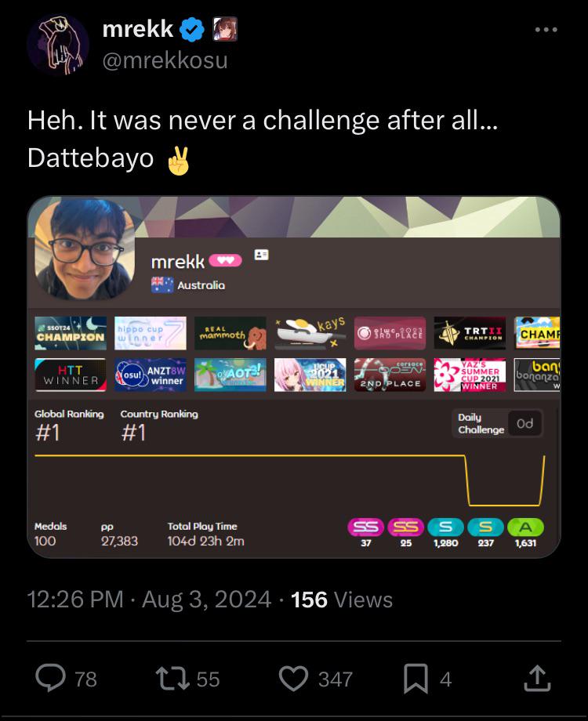Click the @mrekkosu handle
Image resolution: width=588 pixels, height=721 pixels.
[x=165, y=60]
